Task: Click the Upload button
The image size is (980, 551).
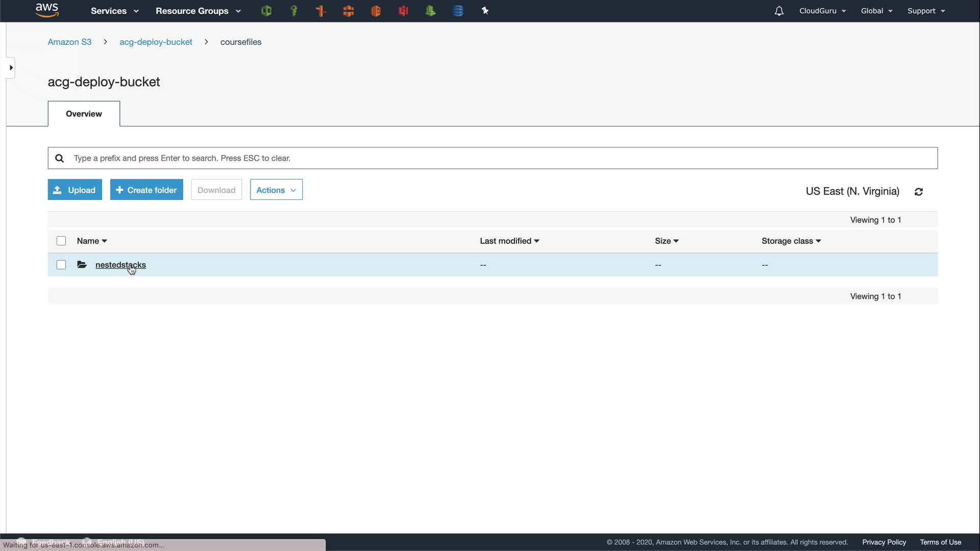Action: pos(75,190)
